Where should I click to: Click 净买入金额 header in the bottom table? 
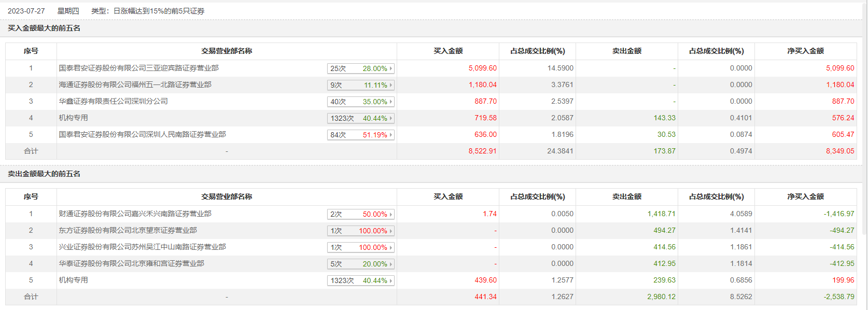[805, 196]
